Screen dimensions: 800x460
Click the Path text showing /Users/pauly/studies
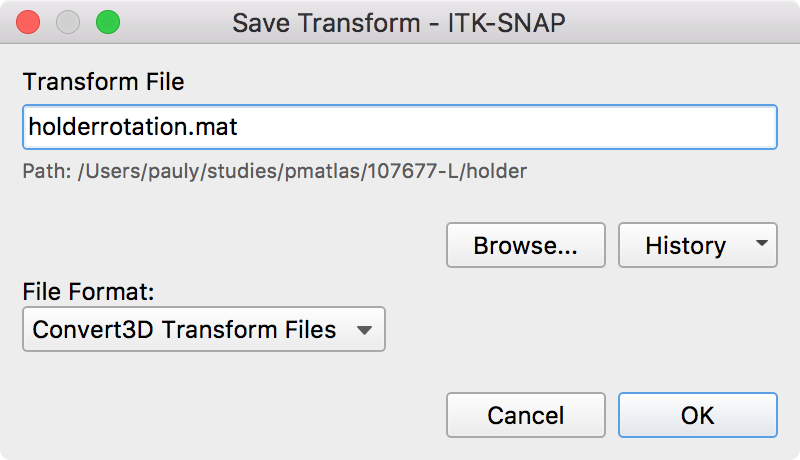click(274, 171)
